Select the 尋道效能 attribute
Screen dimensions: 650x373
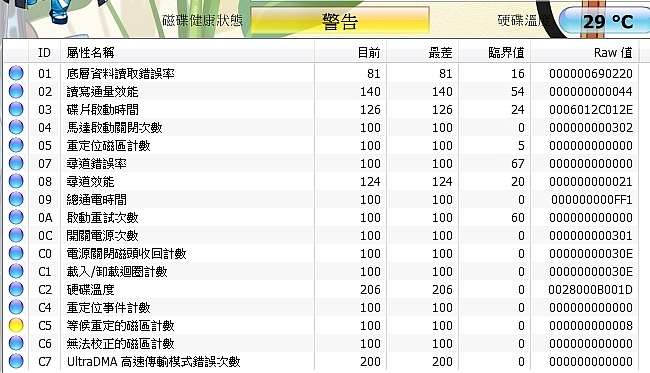coord(90,182)
